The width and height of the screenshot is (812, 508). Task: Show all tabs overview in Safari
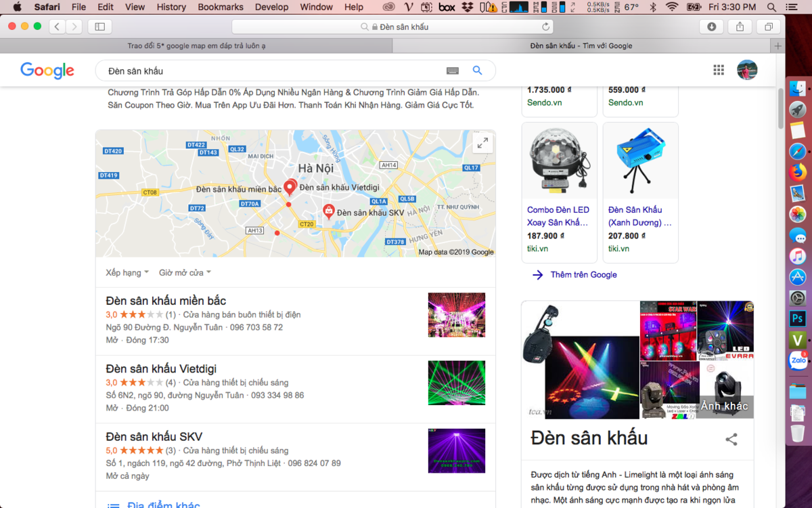click(769, 26)
